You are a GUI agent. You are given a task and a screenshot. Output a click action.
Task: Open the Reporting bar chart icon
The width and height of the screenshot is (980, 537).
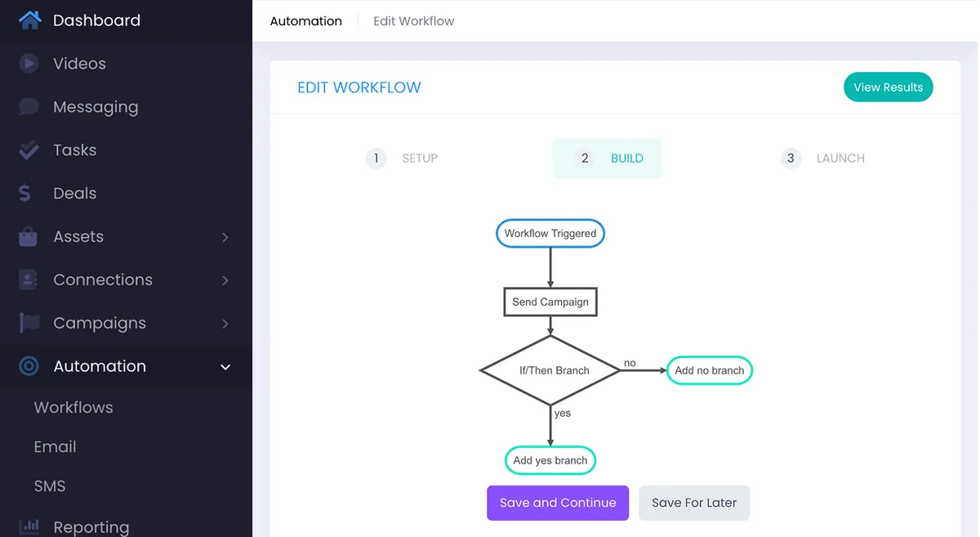click(x=29, y=526)
